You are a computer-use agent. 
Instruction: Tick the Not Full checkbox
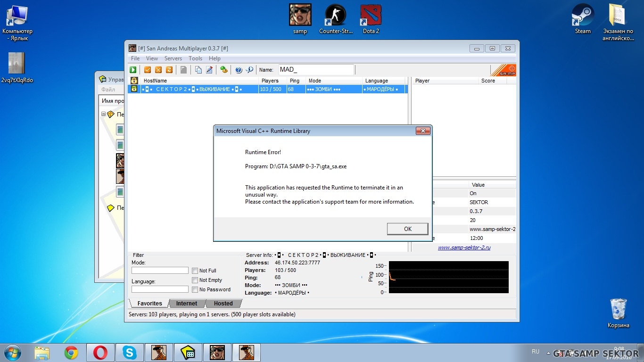[x=195, y=271]
